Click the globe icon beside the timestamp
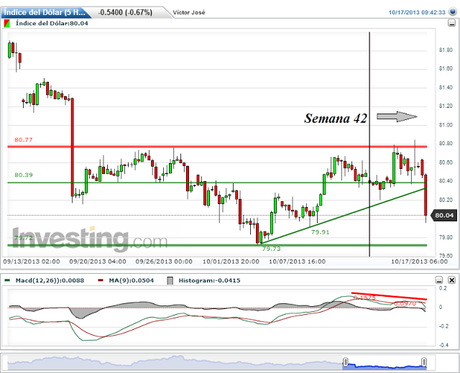 click(452, 12)
